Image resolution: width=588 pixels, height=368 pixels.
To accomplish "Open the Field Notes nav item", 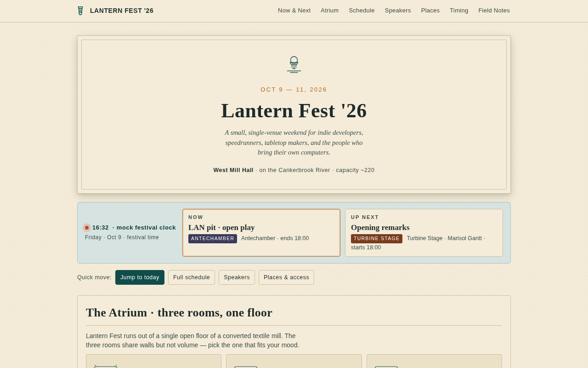I will 494,11.
